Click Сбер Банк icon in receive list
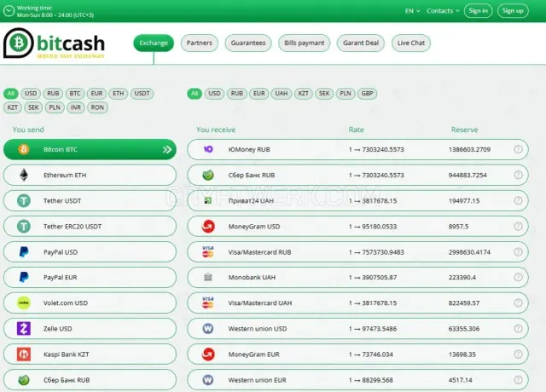The height and width of the screenshot is (392, 546). [x=208, y=175]
